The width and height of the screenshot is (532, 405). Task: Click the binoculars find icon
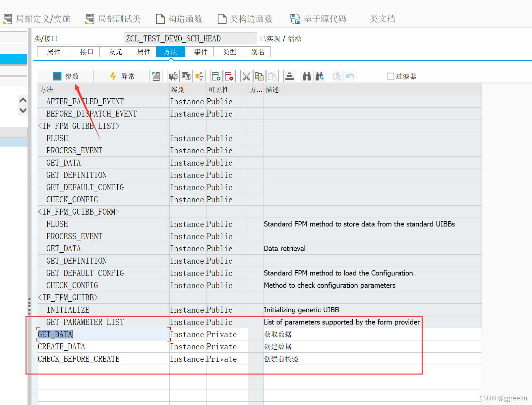click(307, 76)
